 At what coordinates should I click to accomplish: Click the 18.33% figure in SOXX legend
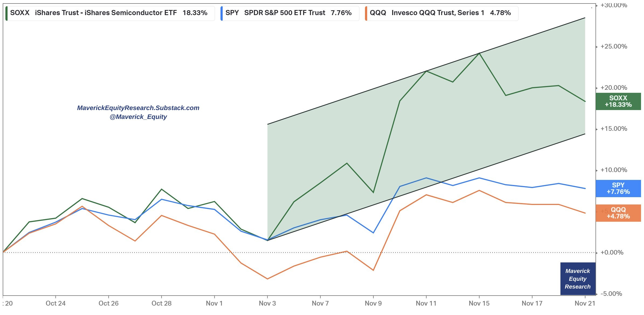coord(195,13)
